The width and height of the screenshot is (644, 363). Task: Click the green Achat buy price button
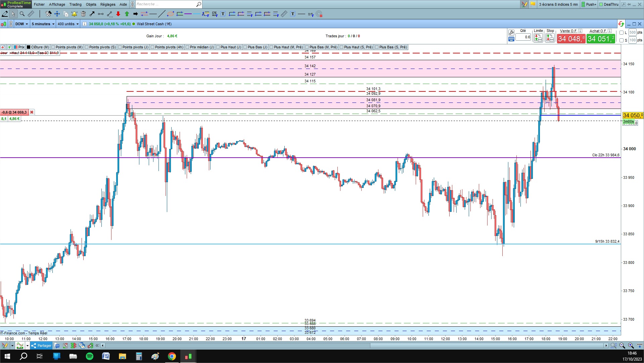pos(601,39)
